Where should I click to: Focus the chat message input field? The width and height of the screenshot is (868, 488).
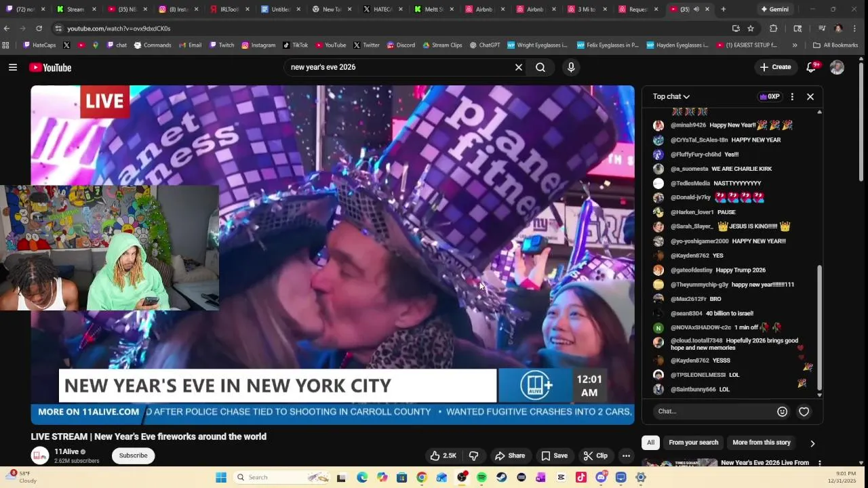(714, 411)
